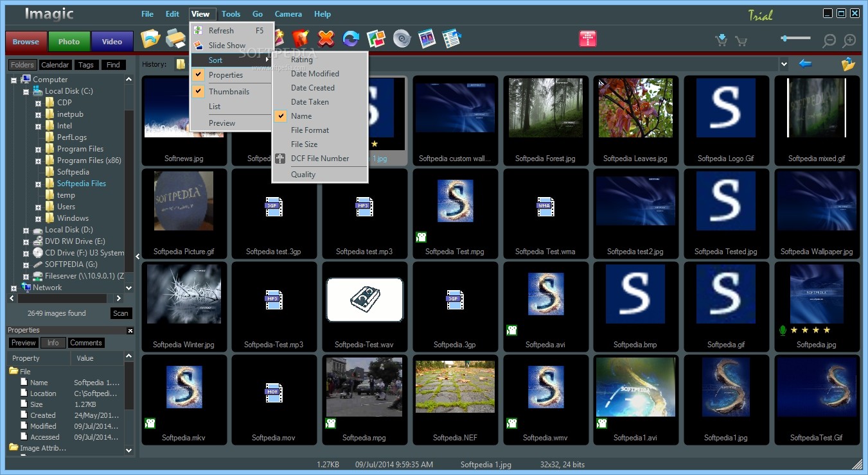Click the printer toolbar icon
This screenshot has height=475, width=868.
click(175, 40)
